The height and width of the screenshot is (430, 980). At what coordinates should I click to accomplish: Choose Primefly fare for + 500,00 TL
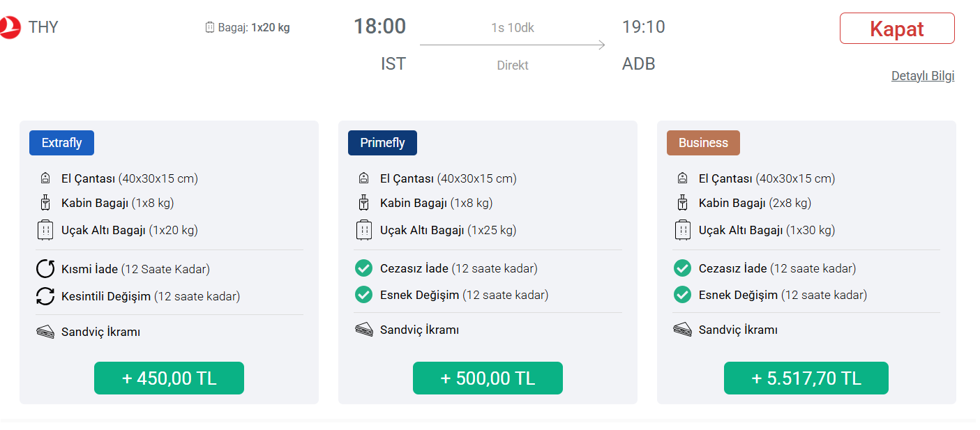click(488, 378)
